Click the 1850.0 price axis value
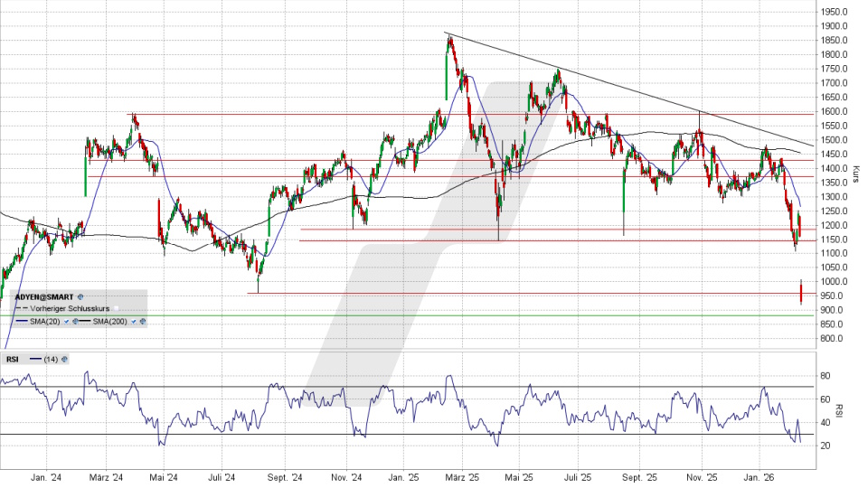868x488 pixels. coord(835,41)
